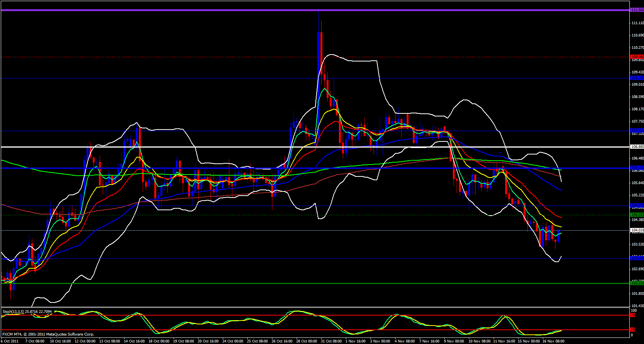Click the green 102.210 price label
The image size is (644, 344).
click(x=637, y=283)
